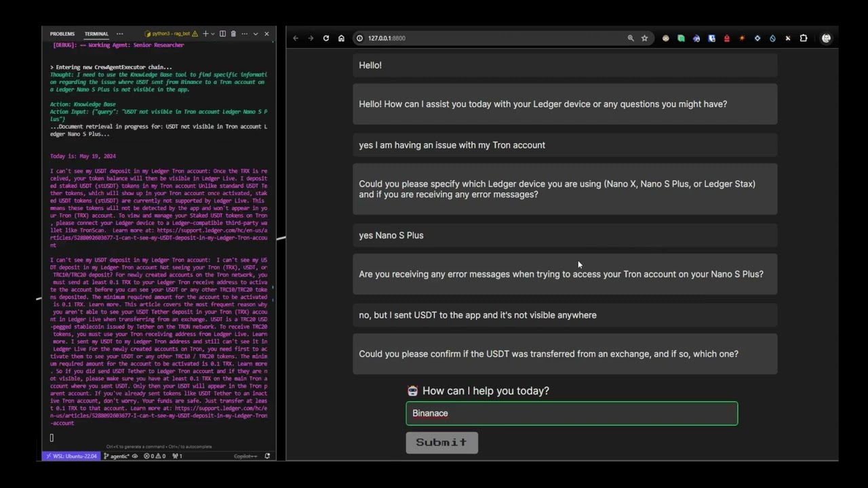Click 'Action: Knowledge Base' terminal line
This screenshot has width=868, height=488.
(x=83, y=104)
